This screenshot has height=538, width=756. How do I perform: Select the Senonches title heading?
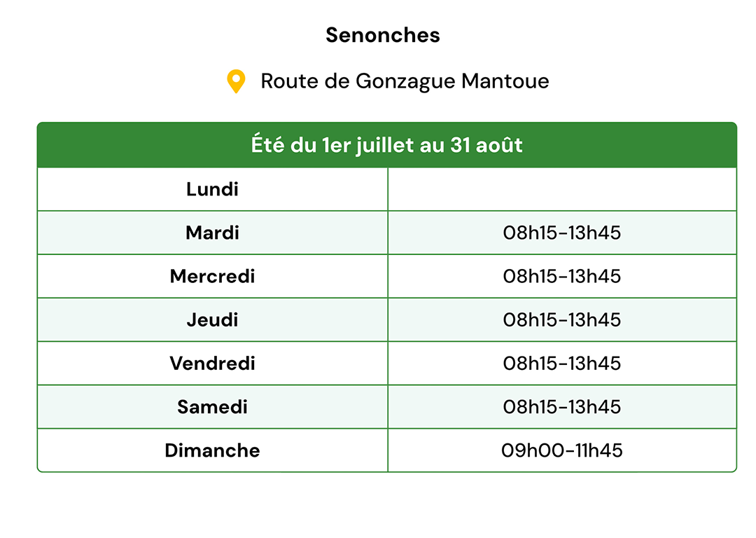[x=383, y=35]
